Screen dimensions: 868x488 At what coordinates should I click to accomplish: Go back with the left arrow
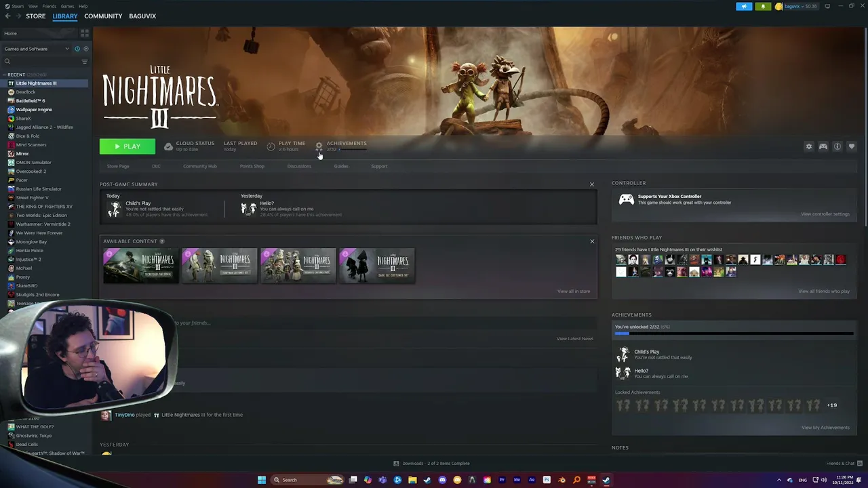pos(8,16)
